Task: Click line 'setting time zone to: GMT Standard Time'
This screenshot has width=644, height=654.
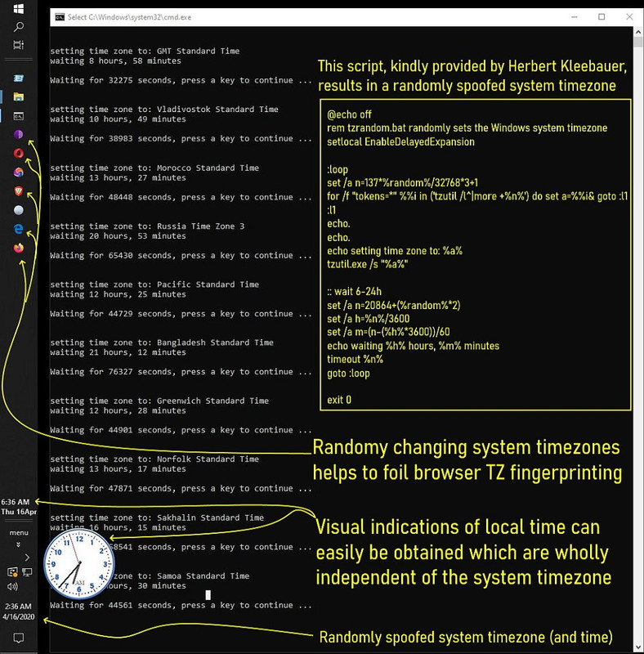Action: pos(145,51)
